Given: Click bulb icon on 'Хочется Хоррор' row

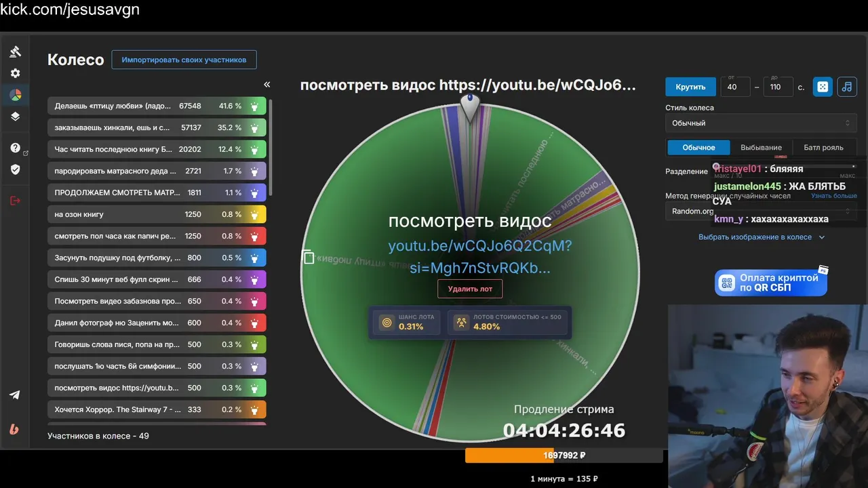Looking at the screenshot, I should [255, 410].
